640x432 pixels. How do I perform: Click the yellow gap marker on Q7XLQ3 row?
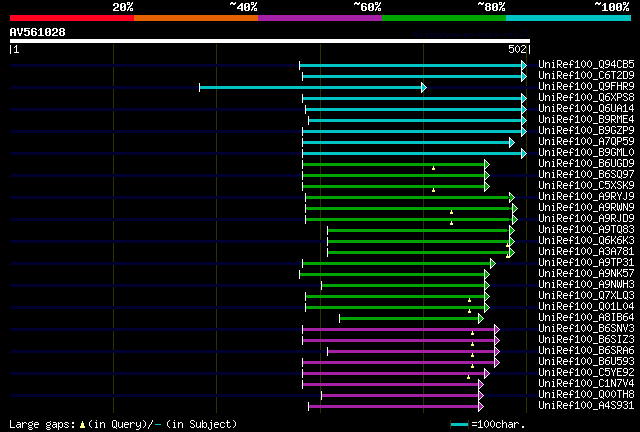point(469,301)
